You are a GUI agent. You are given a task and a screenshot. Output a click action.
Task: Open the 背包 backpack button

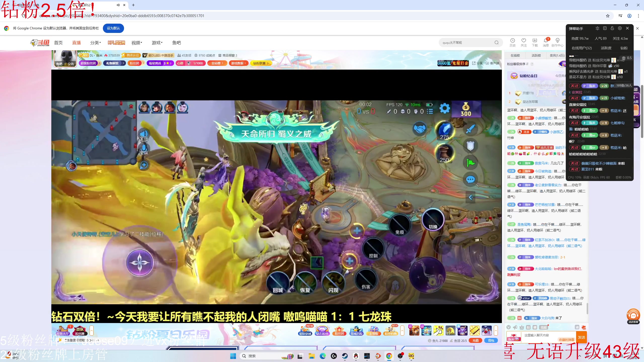pyautogui.click(x=491, y=341)
